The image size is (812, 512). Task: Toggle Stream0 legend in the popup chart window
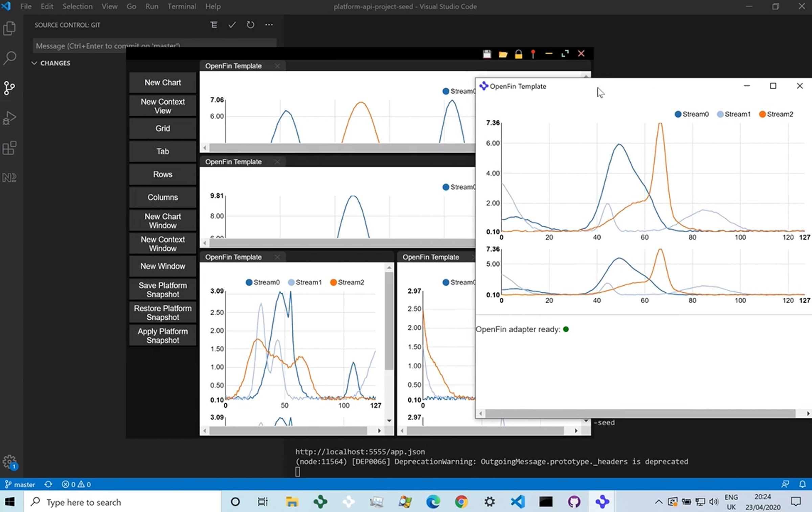pyautogui.click(x=692, y=114)
